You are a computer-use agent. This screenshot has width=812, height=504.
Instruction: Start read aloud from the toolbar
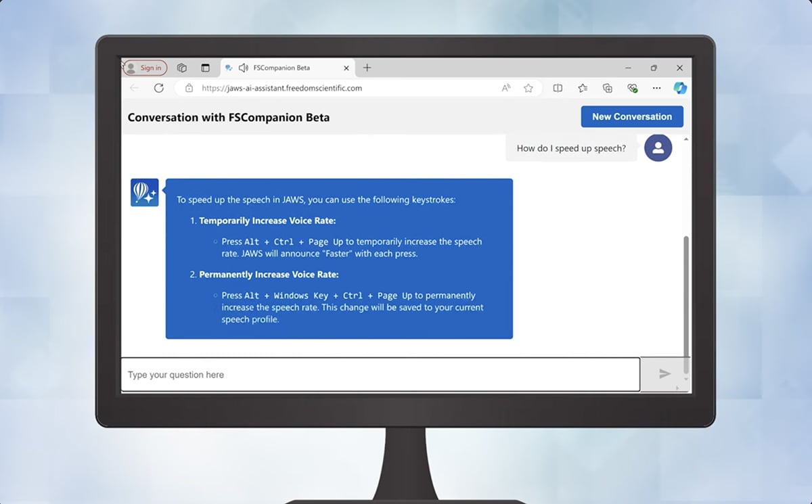pyautogui.click(x=506, y=88)
